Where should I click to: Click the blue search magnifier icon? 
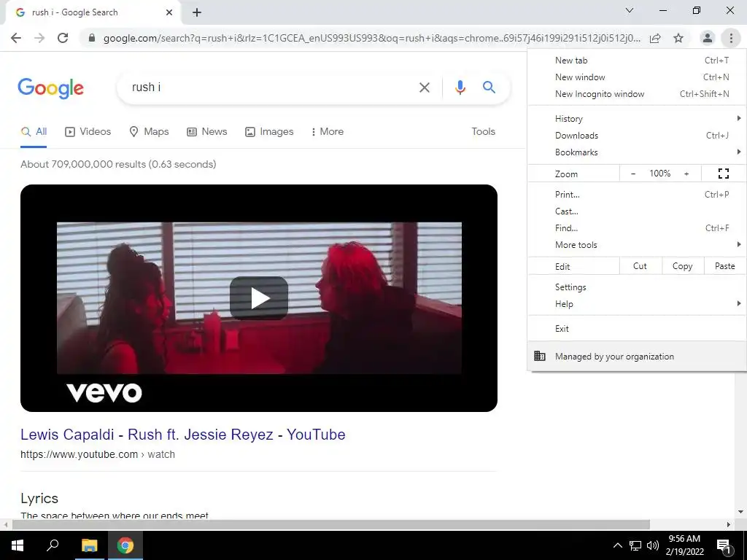tap(489, 87)
